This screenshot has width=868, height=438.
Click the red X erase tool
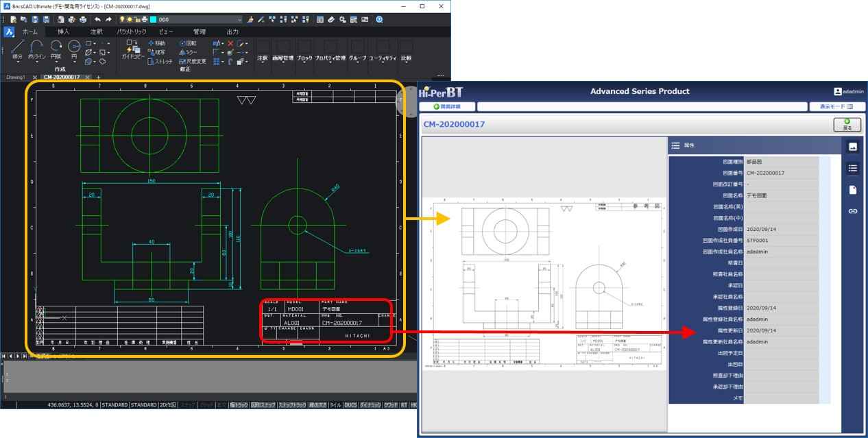pyautogui.click(x=230, y=43)
